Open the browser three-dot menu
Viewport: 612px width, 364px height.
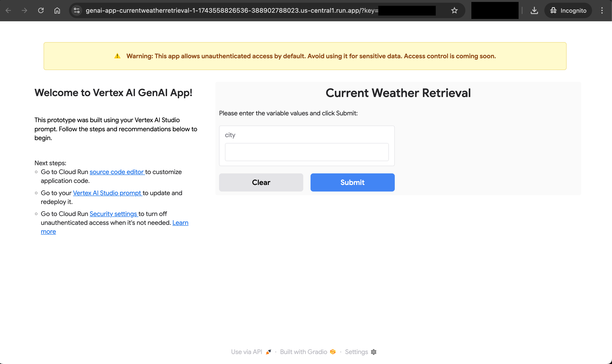(x=602, y=10)
